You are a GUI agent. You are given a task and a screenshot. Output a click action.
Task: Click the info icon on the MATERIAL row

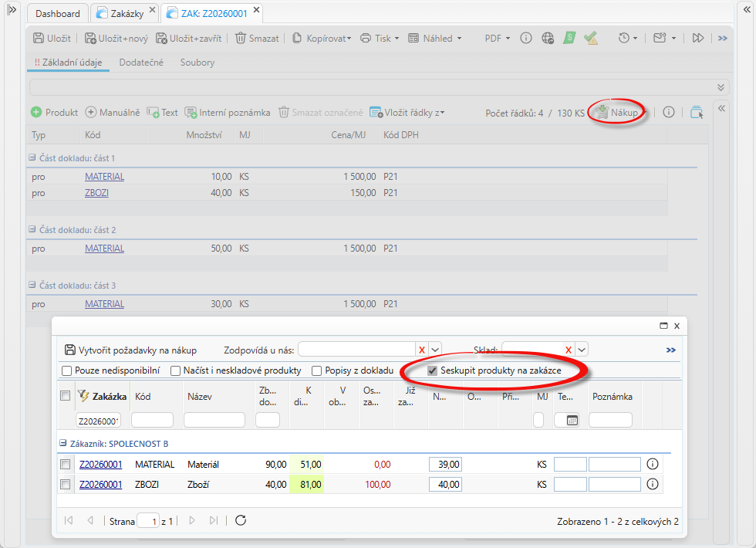pyautogui.click(x=652, y=464)
